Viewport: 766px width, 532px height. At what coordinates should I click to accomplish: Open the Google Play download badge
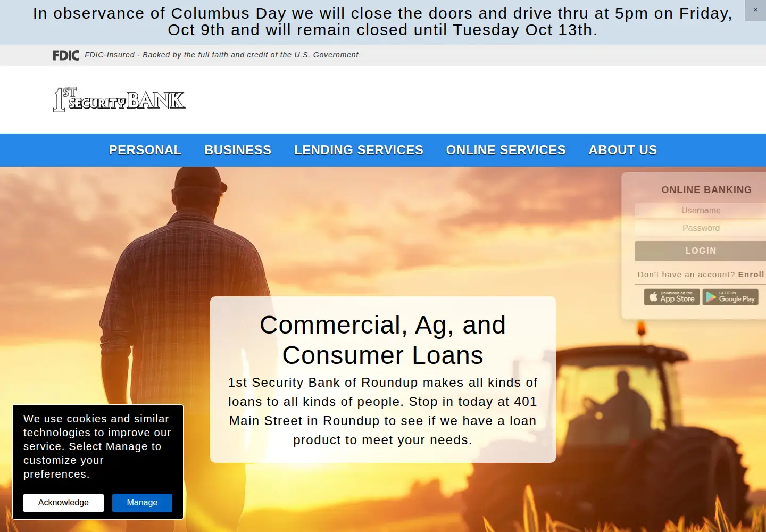[x=730, y=297]
